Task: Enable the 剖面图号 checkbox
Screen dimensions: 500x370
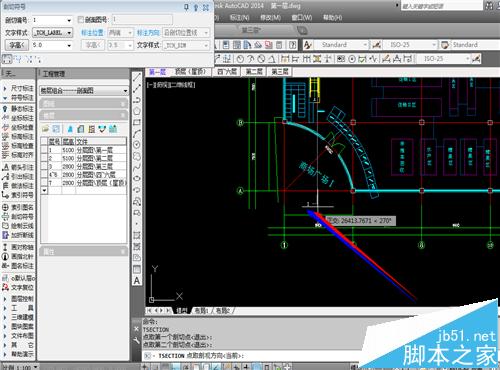Action: point(80,20)
